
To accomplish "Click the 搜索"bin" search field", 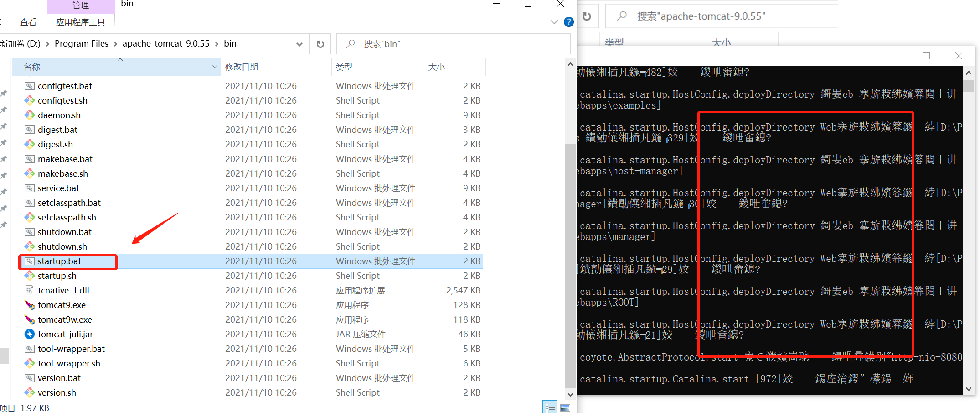I will pos(454,44).
